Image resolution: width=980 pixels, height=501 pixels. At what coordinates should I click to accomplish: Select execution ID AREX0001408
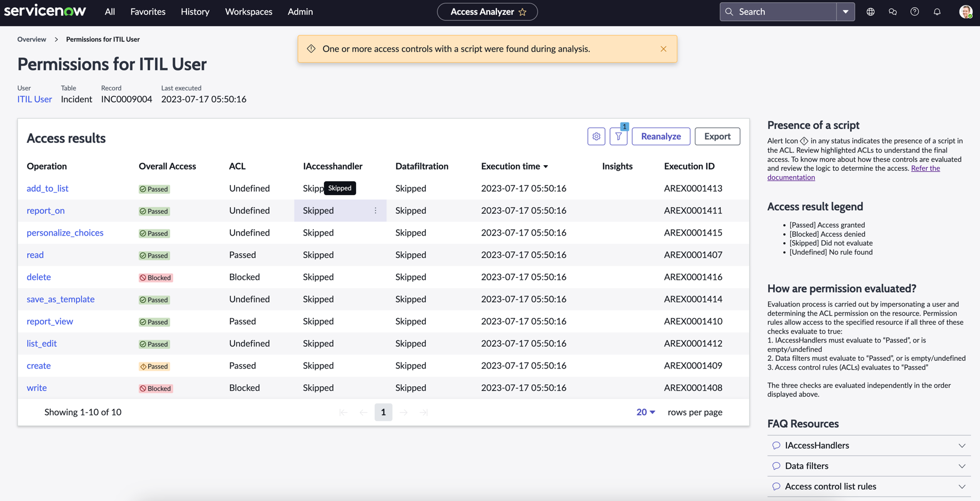pyautogui.click(x=693, y=388)
